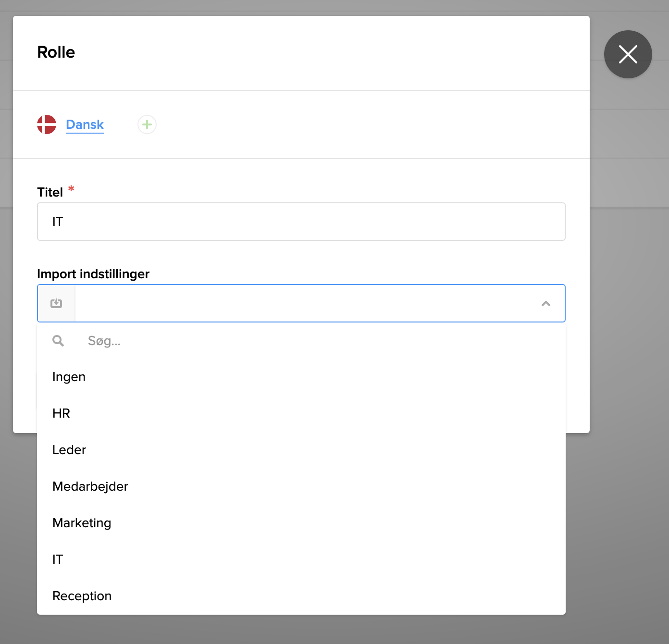Click the import icon in the dropdown field

56,303
